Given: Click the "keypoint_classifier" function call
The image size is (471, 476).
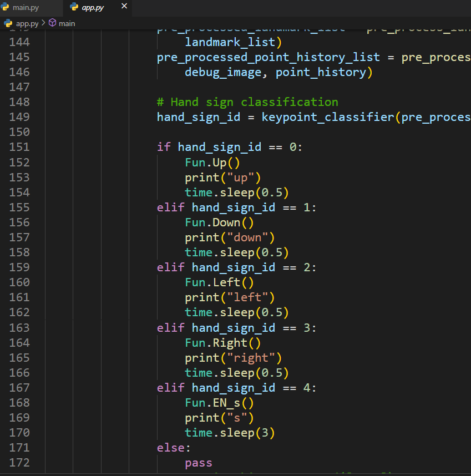Looking at the screenshot, I should click(328, 117).
